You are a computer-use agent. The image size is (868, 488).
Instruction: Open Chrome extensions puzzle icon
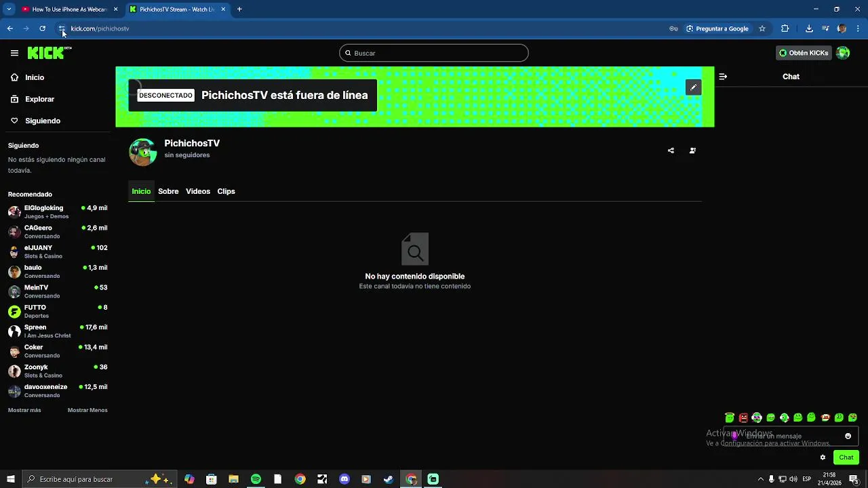(x=785, y=28)
